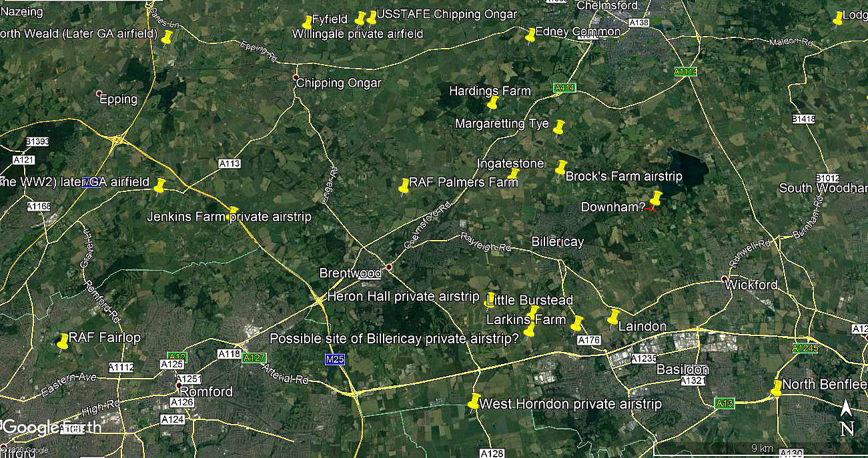The image size is (868, 458).
Task: Click the Heron Hall private airstrip label
Action: click(x=403, y=297)
